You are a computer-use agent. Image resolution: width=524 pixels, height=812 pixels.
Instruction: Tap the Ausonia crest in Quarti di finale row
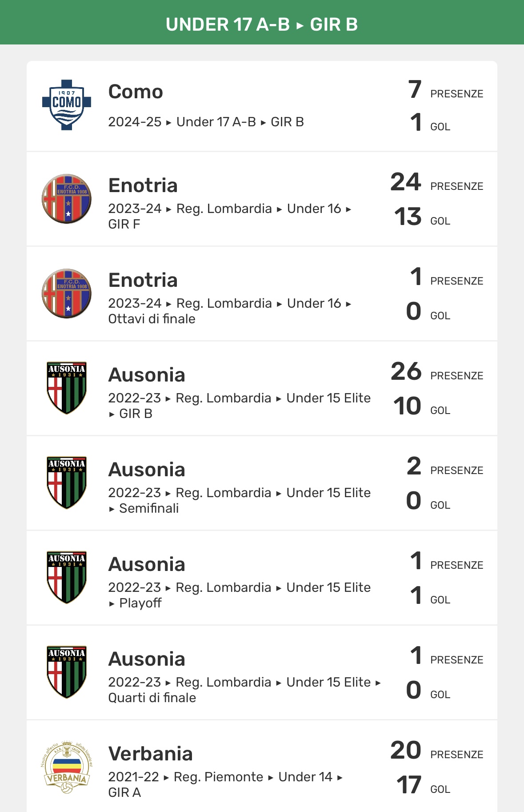[67, 672]
